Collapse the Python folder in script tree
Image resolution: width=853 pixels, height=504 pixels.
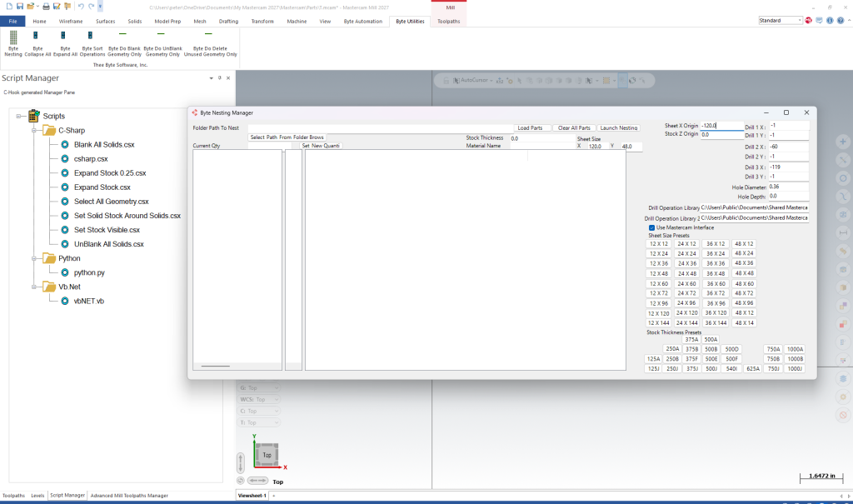tap(34, 258)
